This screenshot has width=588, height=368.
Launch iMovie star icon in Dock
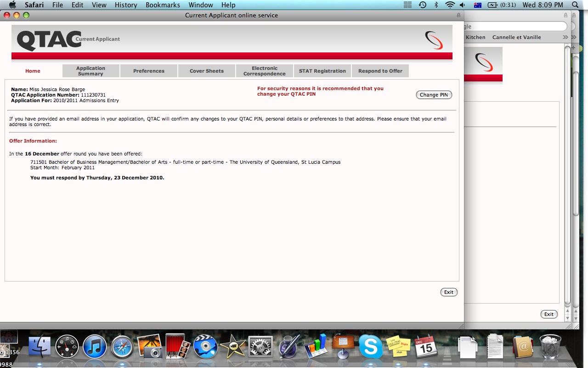tap(232, 346)
